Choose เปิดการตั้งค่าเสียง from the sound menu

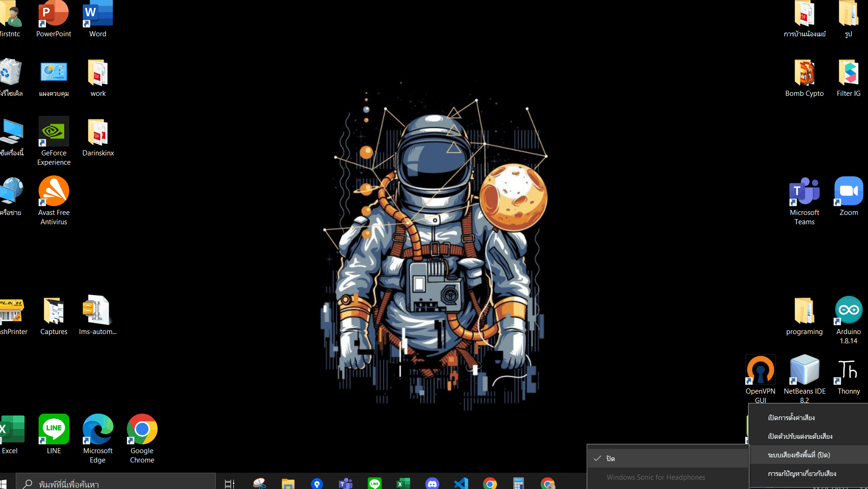(x=808, y=418)
